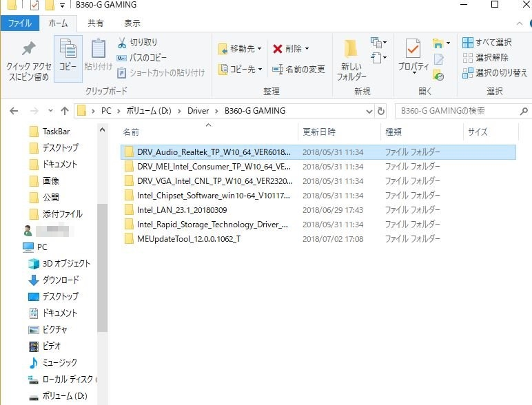The height and width of the screenshot is (405, 532).
Task: Copy path with パスのコピー
Action: [x=141, y=58]
